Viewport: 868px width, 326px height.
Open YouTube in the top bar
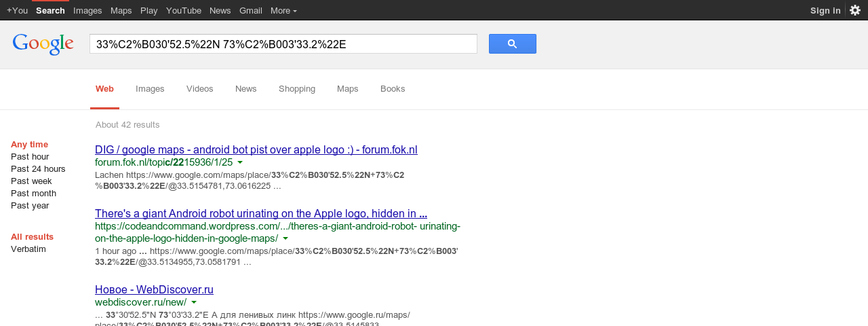click(x=184, y=10)
